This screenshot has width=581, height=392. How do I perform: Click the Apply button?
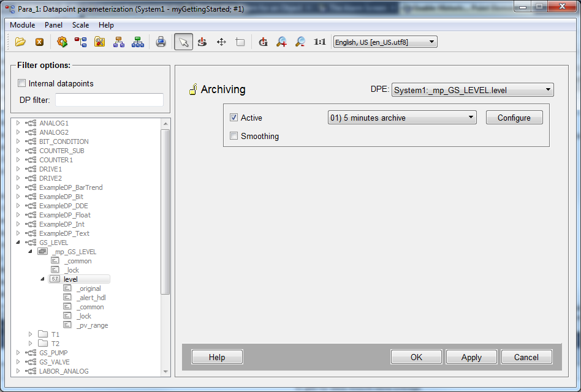471,357
